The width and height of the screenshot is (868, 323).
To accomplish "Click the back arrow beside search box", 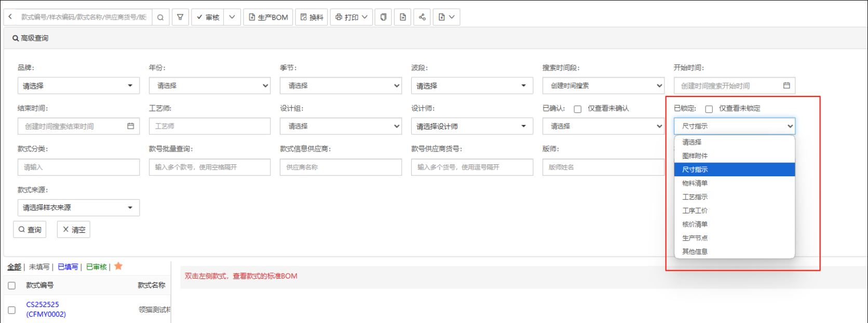I will (x=10, y=17).
